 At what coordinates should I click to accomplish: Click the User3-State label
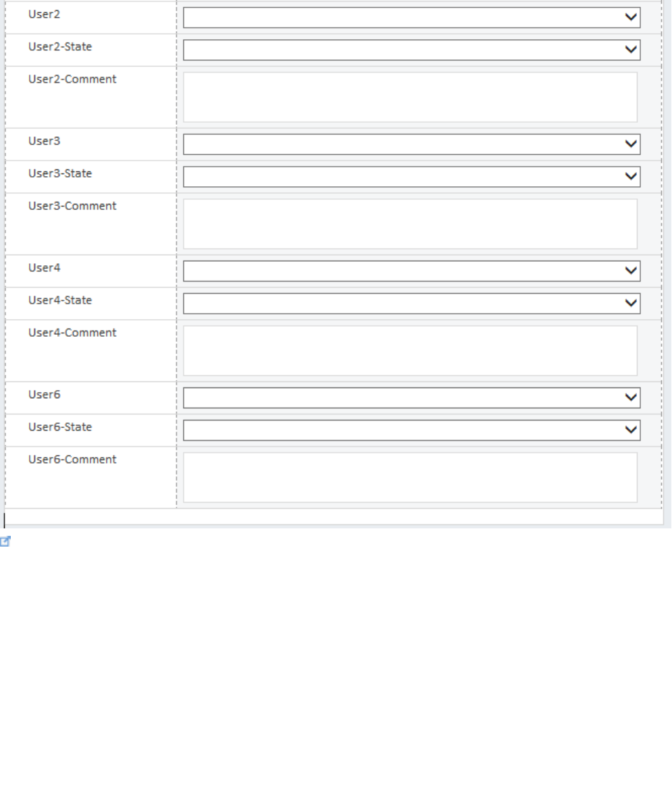point(60,173)
